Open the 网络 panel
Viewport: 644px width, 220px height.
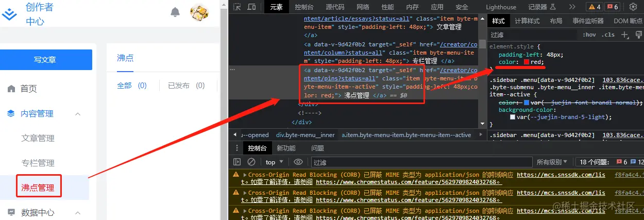363,7
